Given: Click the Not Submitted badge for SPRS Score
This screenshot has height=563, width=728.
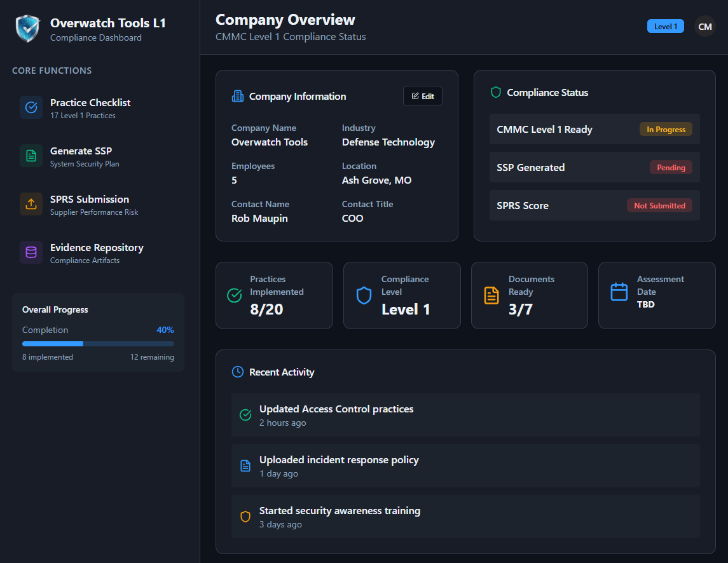Looking at the screenshot, I should (x=659, y=205).
